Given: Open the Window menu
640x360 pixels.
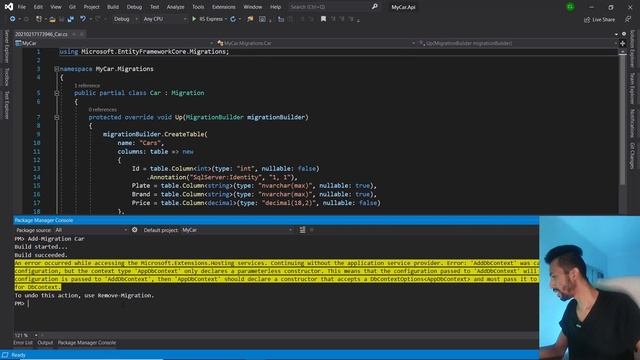Looking at the screenshot, I should [x=253, y=7].
